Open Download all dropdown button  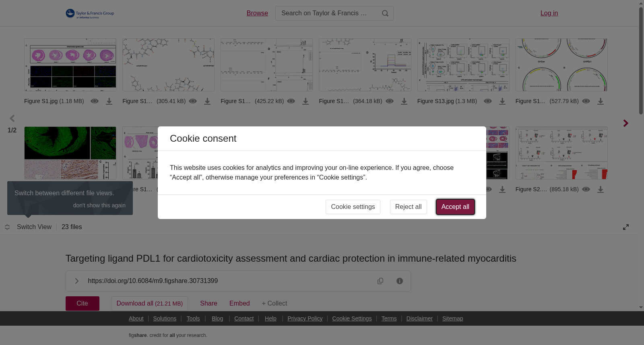click(x=150, y=304)
